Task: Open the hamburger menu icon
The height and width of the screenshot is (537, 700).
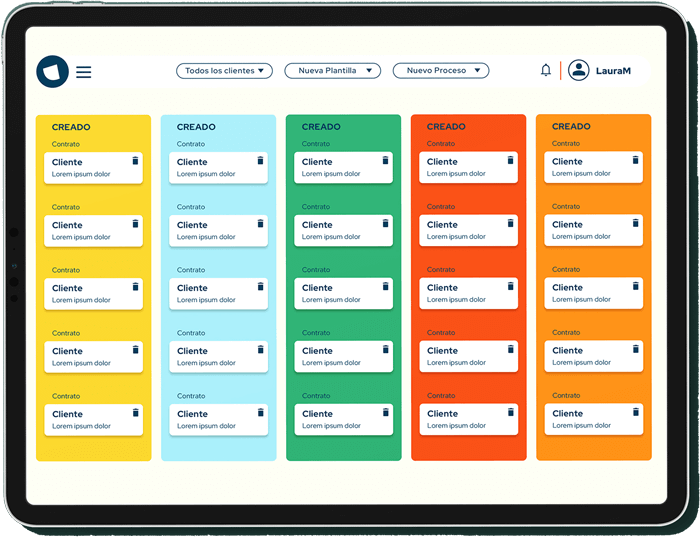Action: (84, 72)
